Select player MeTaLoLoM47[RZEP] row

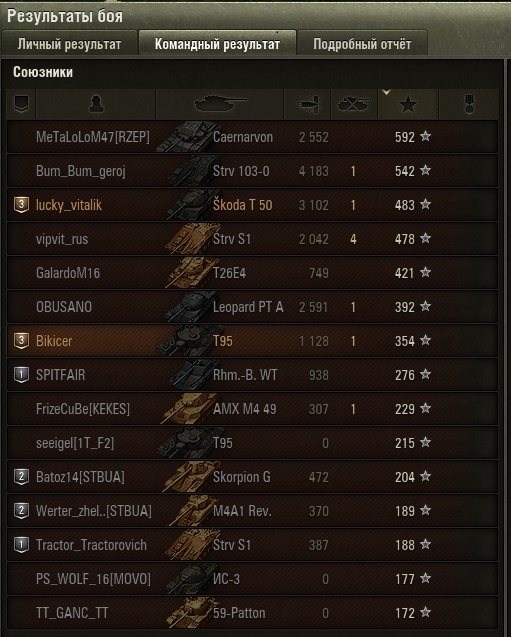252,137
